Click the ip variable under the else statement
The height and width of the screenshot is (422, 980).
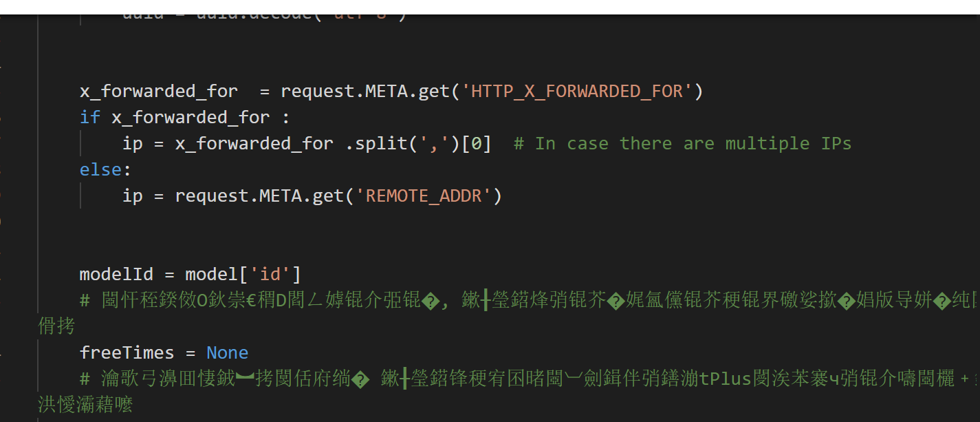tap(132, 196)
